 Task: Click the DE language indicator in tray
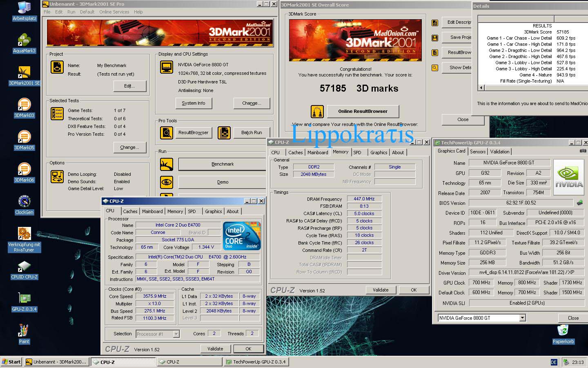tap(554, 362)
